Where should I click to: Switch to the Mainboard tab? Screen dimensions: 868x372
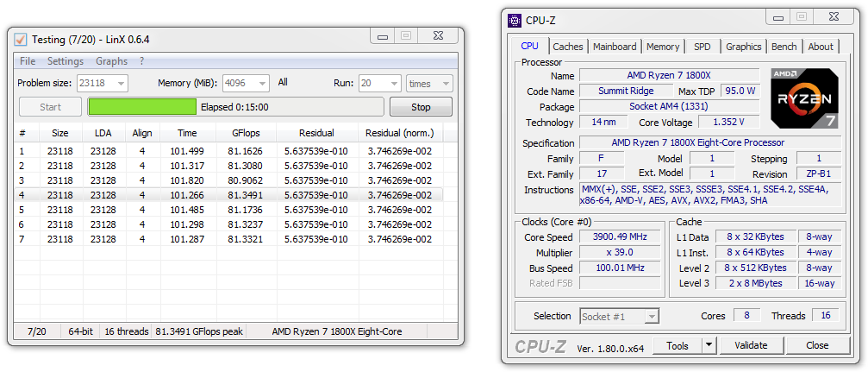click(615, 47)
